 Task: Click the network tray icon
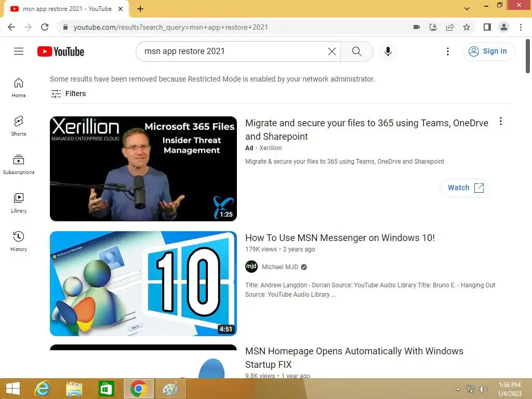pos(470,389)
